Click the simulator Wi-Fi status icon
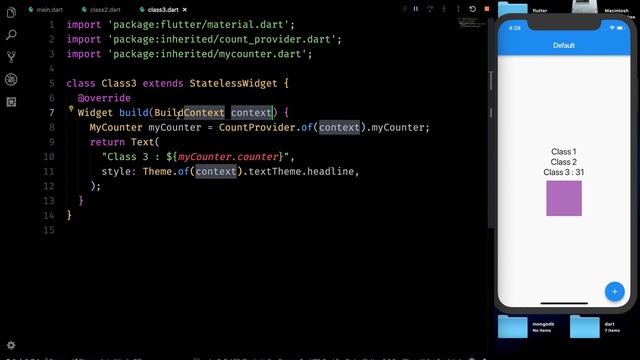 pos(611,28)
